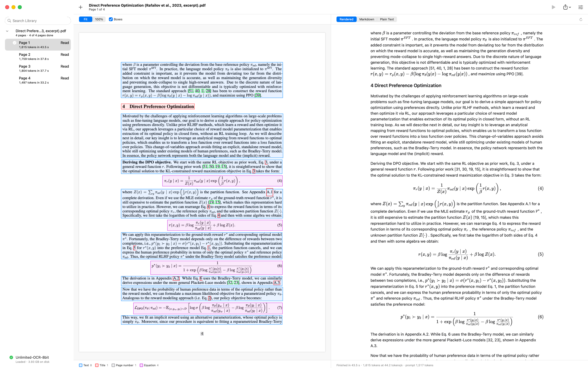
Task: Open the share export icon
Action: click(x=565, y=7)
